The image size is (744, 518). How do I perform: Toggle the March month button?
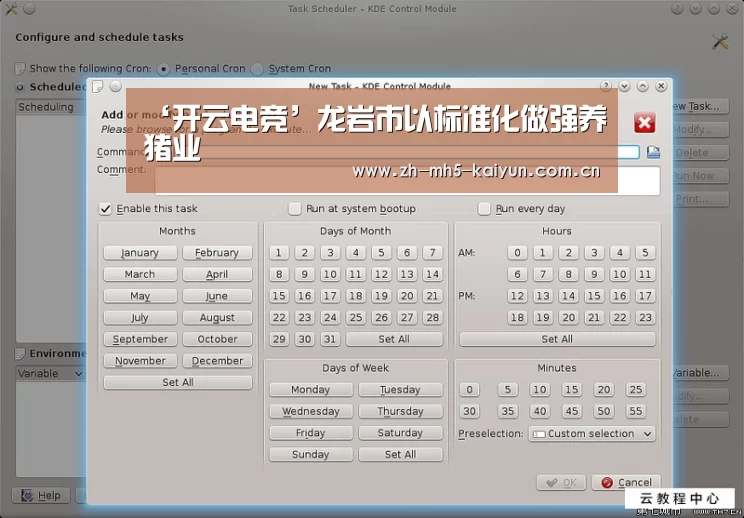coord(140,274)
